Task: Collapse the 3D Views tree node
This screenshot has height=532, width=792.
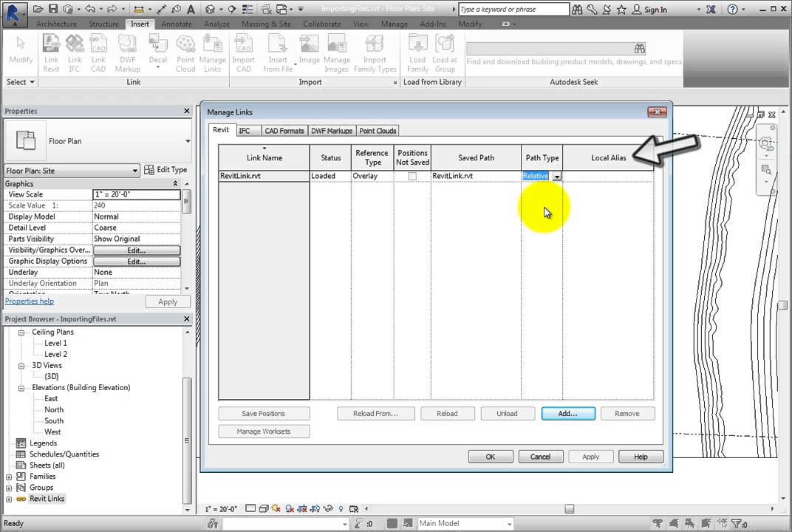Action: [x=21, y=366]
